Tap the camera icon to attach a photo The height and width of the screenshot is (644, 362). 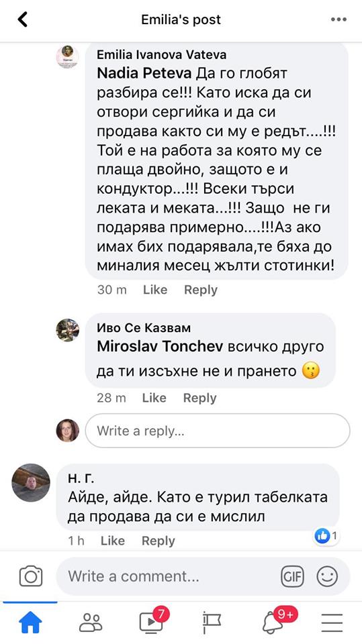coord(31,576)
